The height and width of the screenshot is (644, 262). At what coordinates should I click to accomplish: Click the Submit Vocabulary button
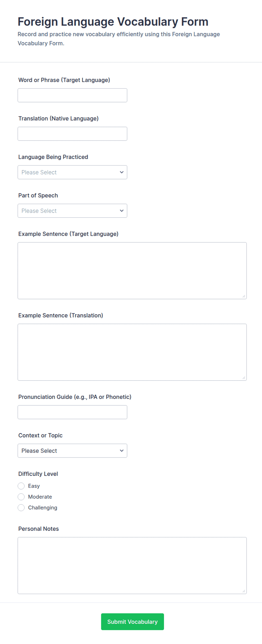click(132, 622)
